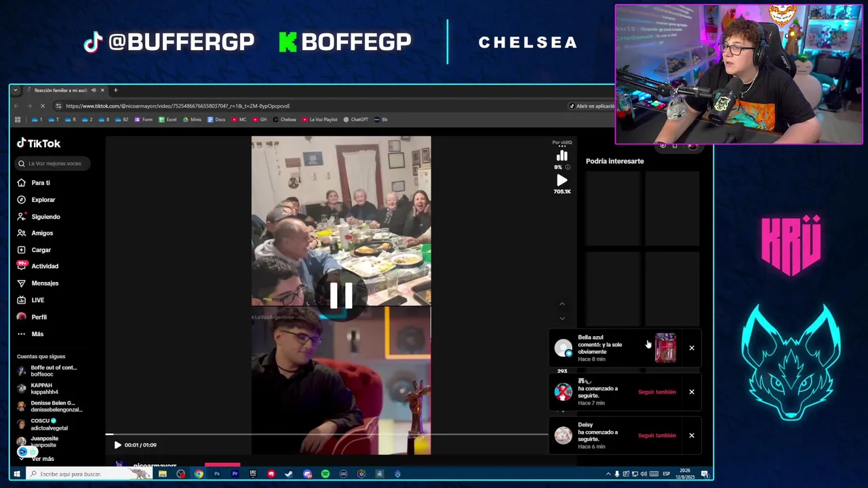Expand the Más menu
This screenshot has width=868, height=488.
coord(31,334)
